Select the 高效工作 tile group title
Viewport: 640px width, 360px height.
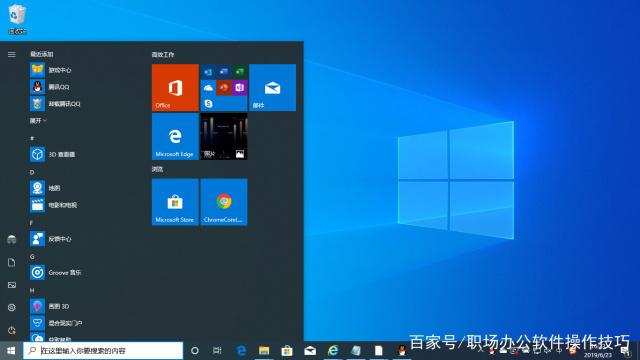coord(163,54)
